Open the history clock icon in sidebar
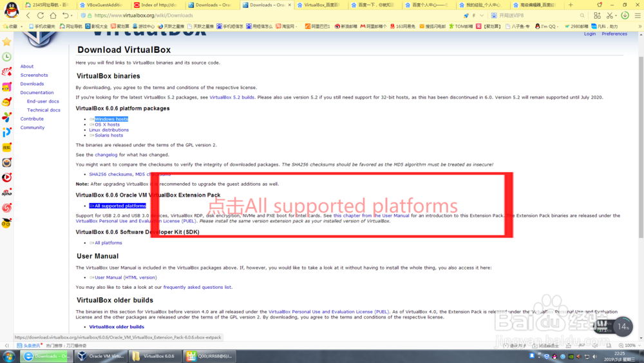Screen dimensions: 644x363 [6, 57]
